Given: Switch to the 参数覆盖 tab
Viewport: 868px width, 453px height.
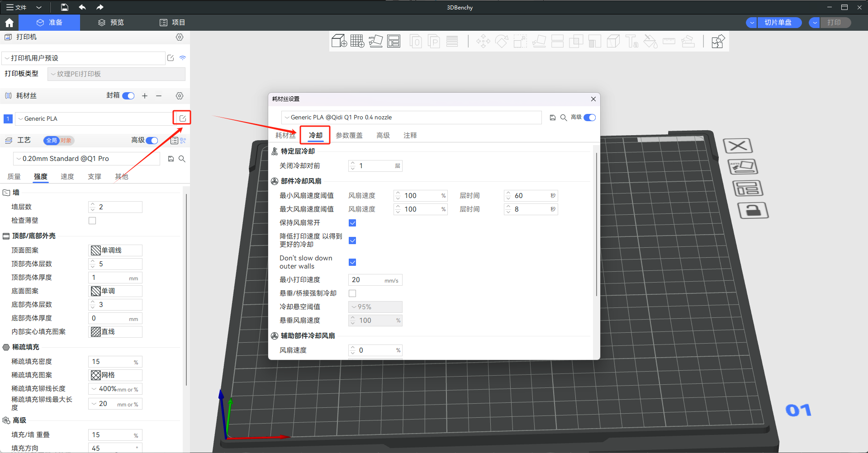Looking at the screenshot, I should [x=349, y=136].
